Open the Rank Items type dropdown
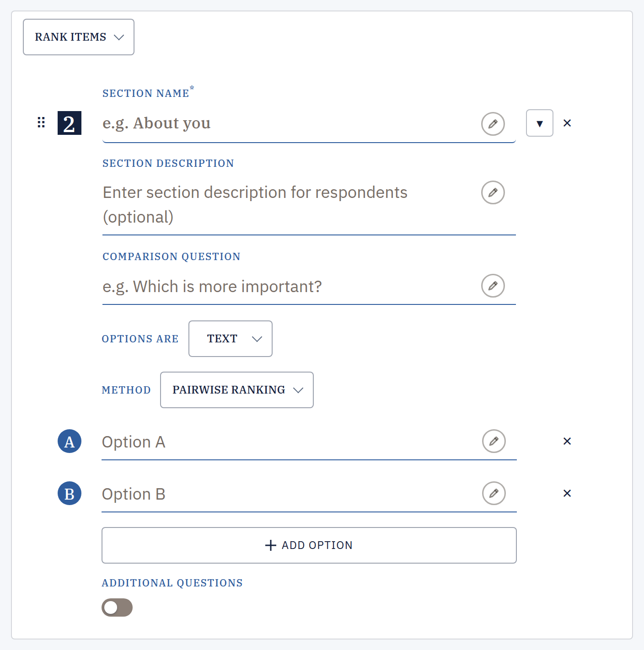The height and width of the screenshot is (650, 644). point(79,37)
